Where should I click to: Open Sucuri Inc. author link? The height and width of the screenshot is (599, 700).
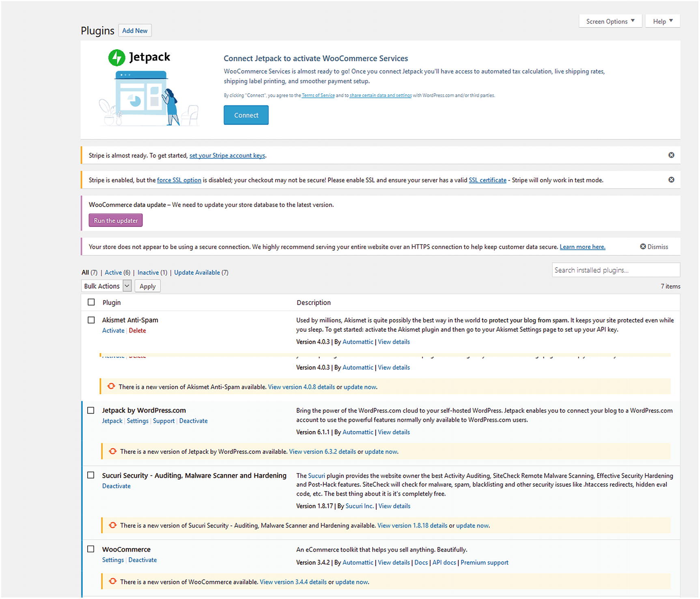click(360, 507)
